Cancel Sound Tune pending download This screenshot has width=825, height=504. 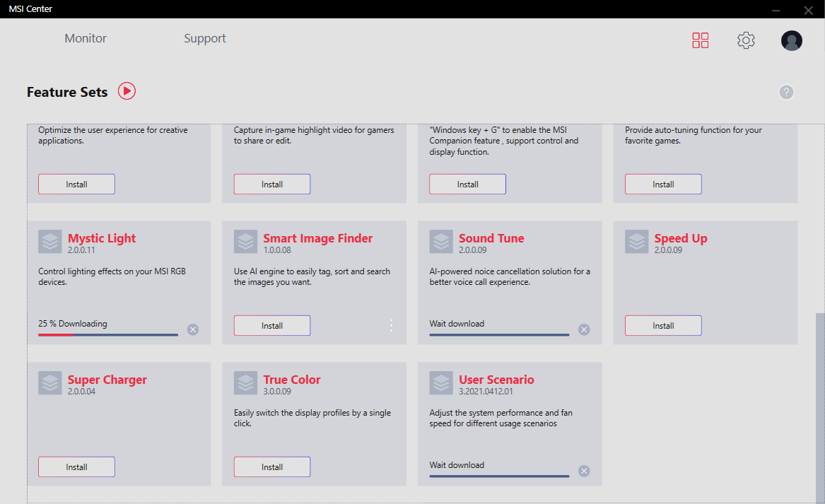point(584,329)
